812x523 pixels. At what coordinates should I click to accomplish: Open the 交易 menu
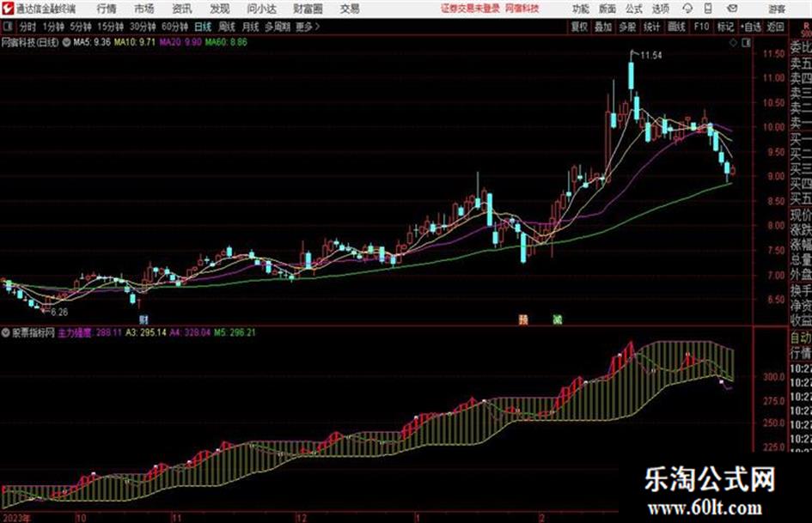click(350, 9)
